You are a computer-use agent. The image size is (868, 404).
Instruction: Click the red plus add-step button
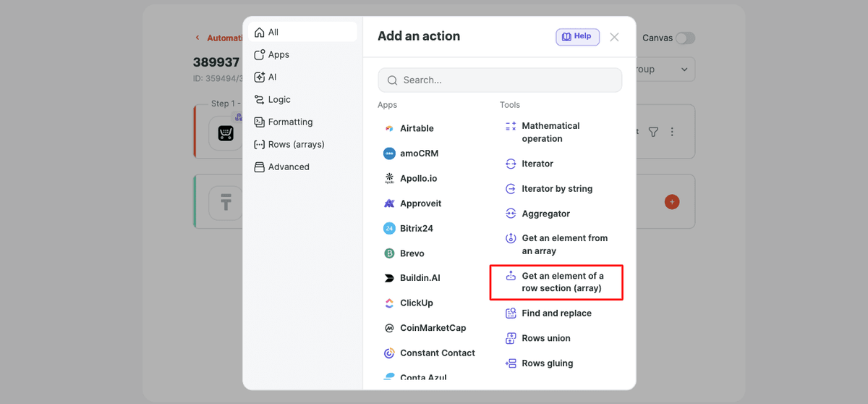point(672,202)
